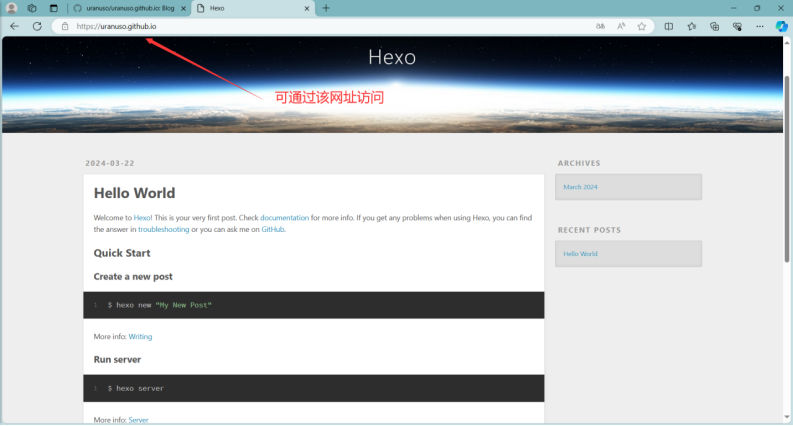Open the Collections icon
The image size is (793, 426).
coord(714,26)
